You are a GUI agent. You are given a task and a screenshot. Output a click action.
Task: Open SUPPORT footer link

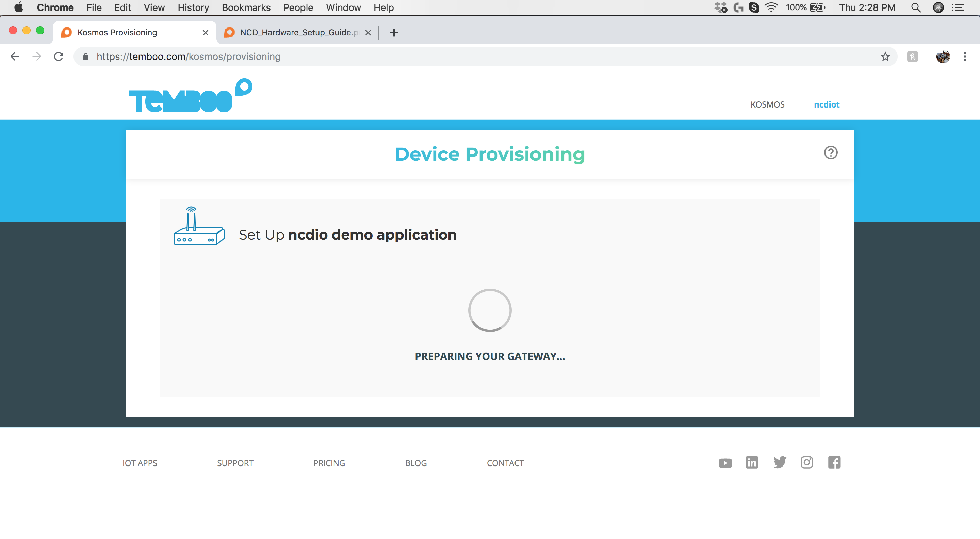click(x=235, y=463)
